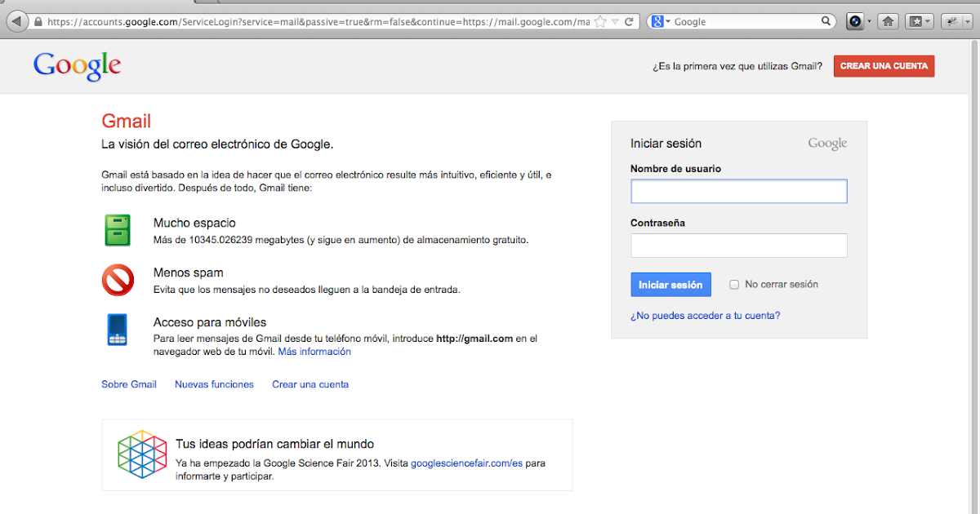Click the blue mobile phone icon

[117, 330]
